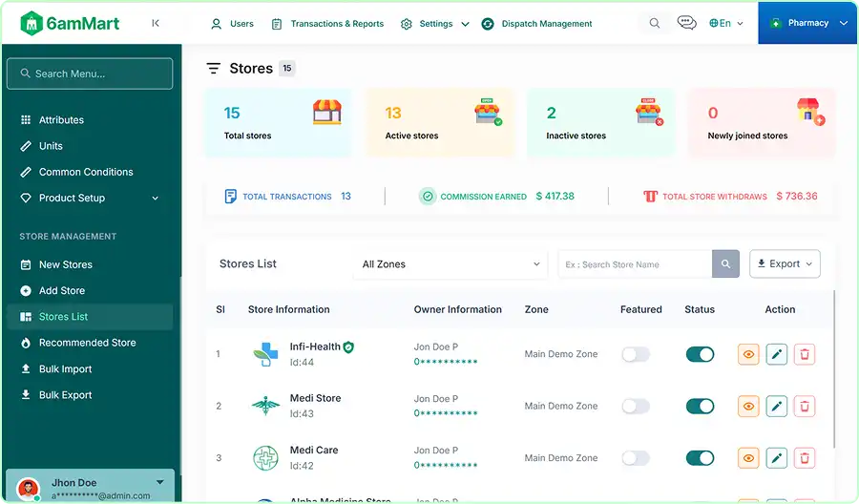The height and width of the screenshot is (504, 859).
Task: Open the Pharmacy module dropdown
Action: (807, 23)
